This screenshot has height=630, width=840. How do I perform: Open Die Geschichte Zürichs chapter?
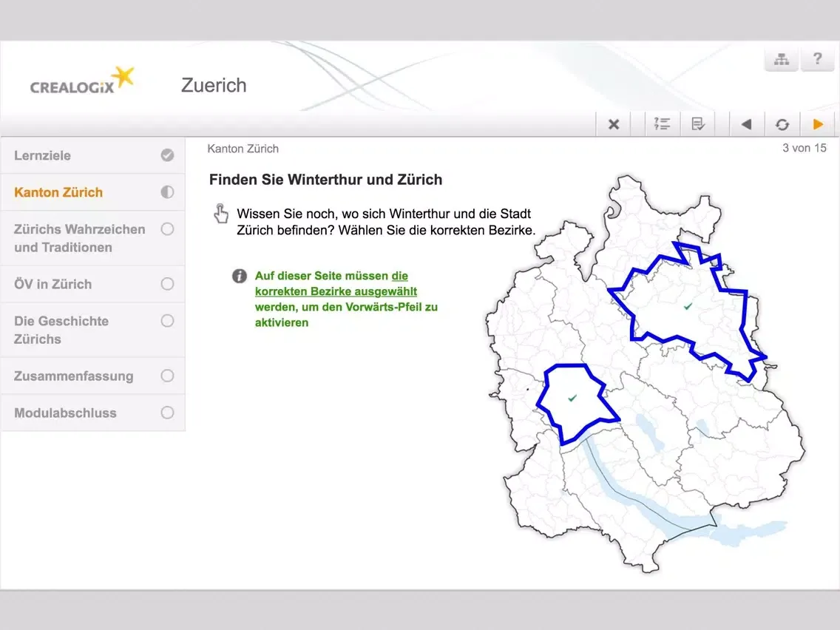click(x=93, y=330)
